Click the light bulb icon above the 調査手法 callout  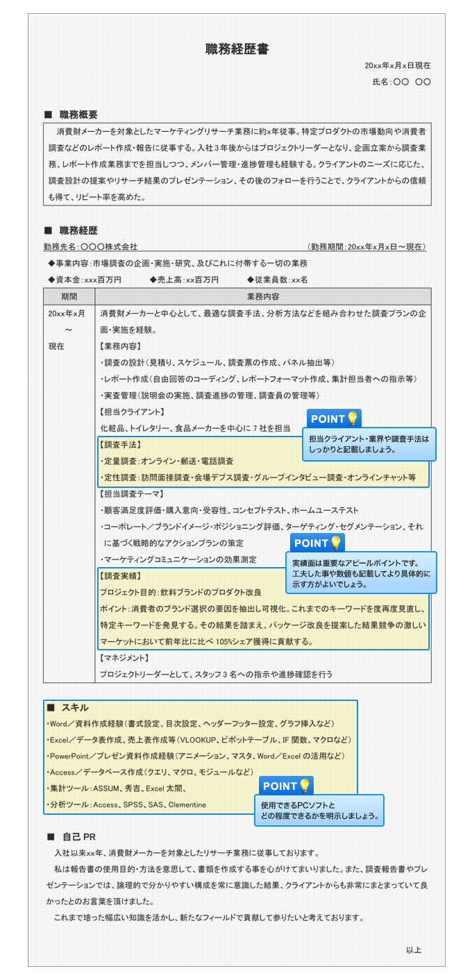(x=353, y=419)
